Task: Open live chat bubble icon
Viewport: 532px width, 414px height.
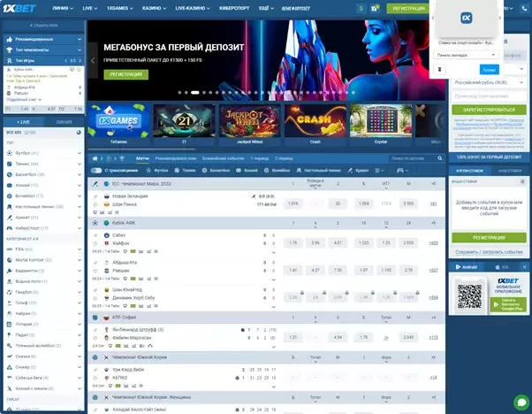Action: click(521, 402)
